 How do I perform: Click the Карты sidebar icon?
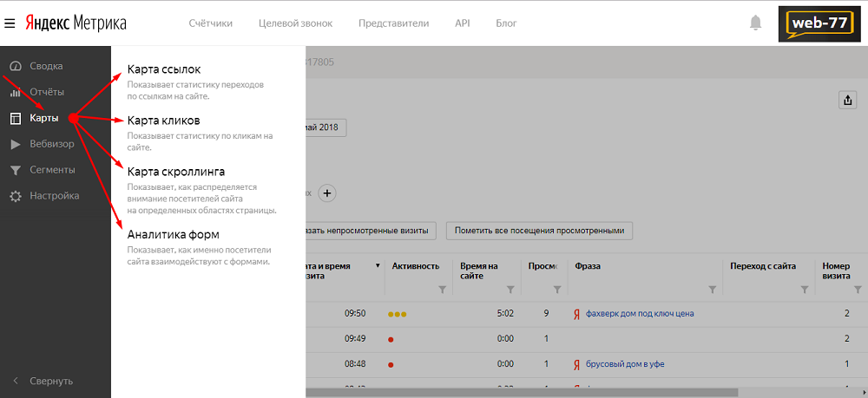tap(16, 118)
